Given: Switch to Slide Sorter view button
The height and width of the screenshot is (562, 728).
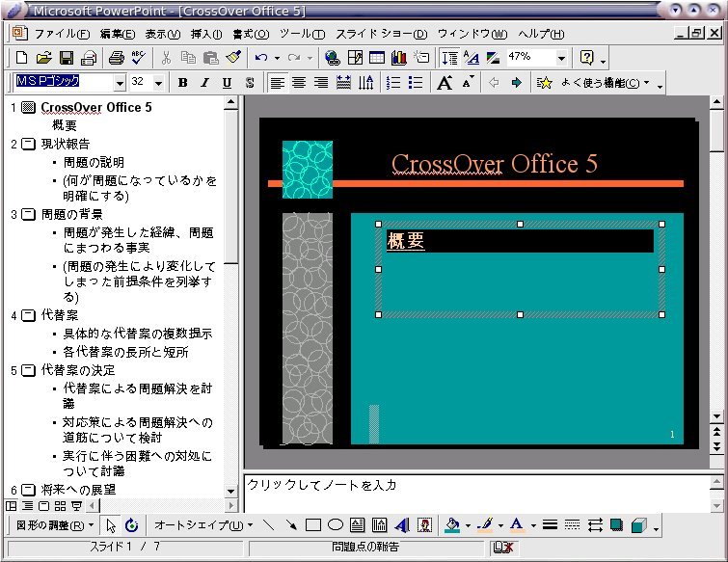Looking at the screenshot, I should click(x=61, y=505).
